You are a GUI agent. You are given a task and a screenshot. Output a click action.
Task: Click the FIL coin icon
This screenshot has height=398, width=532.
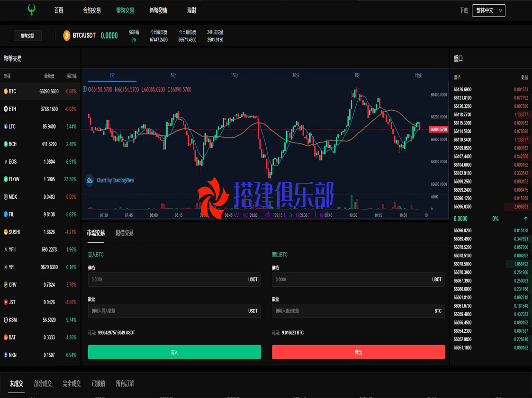point(6,214)
